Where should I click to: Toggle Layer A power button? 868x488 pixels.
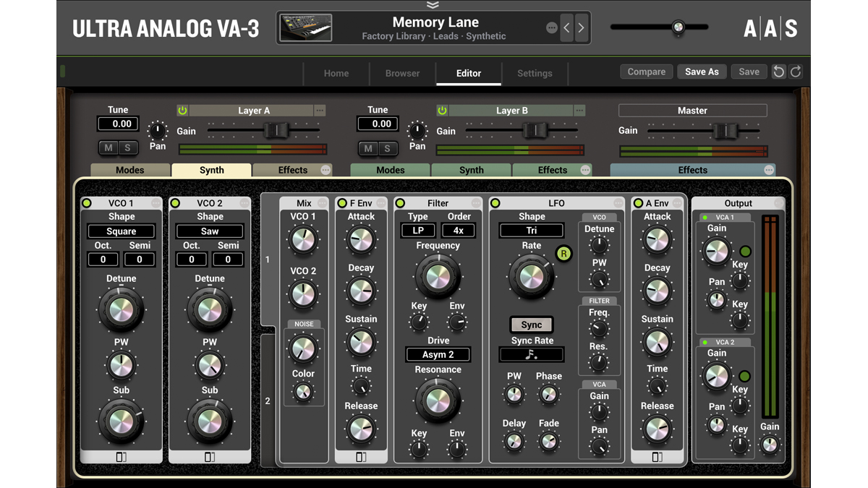point(182,111)
